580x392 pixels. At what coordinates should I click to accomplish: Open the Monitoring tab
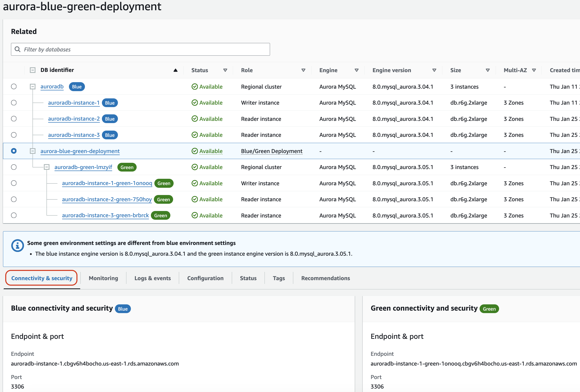[x=102, y=278]
